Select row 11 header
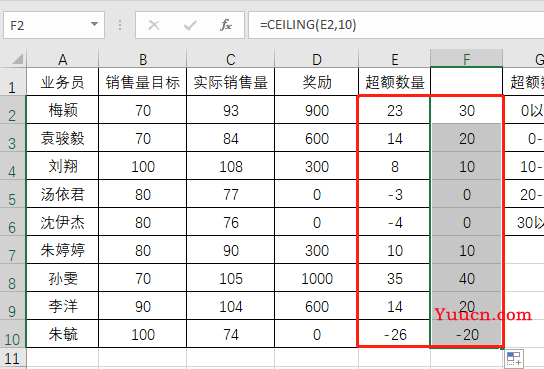This screenshot has width=544, height=369. pyautogui.click(x=13, y=358)
